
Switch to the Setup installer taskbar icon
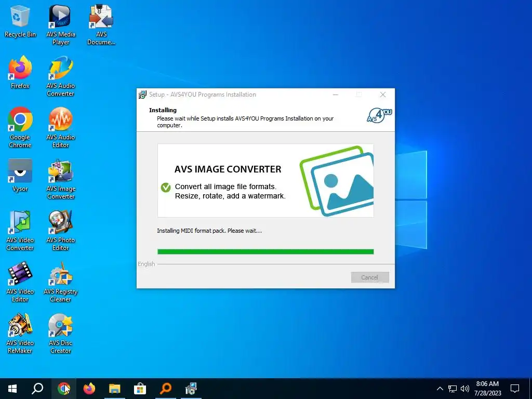(x=191, y=389)
